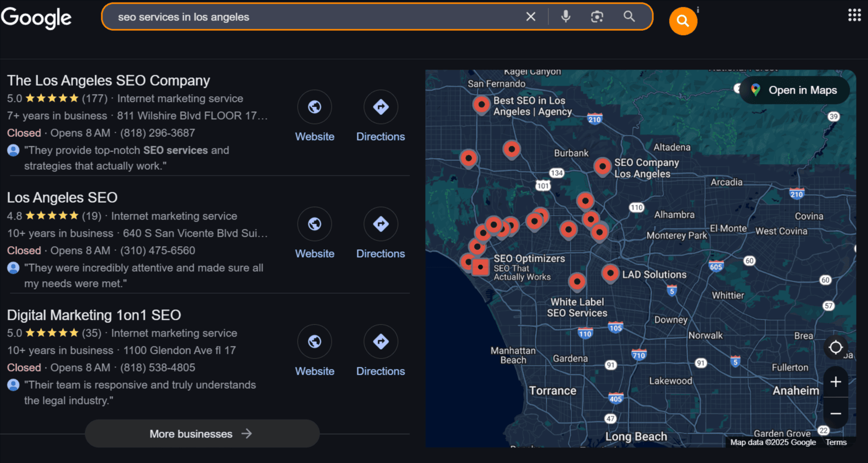Open Website icon for The Los Angeles SEO Company

(x=314, y=107)
